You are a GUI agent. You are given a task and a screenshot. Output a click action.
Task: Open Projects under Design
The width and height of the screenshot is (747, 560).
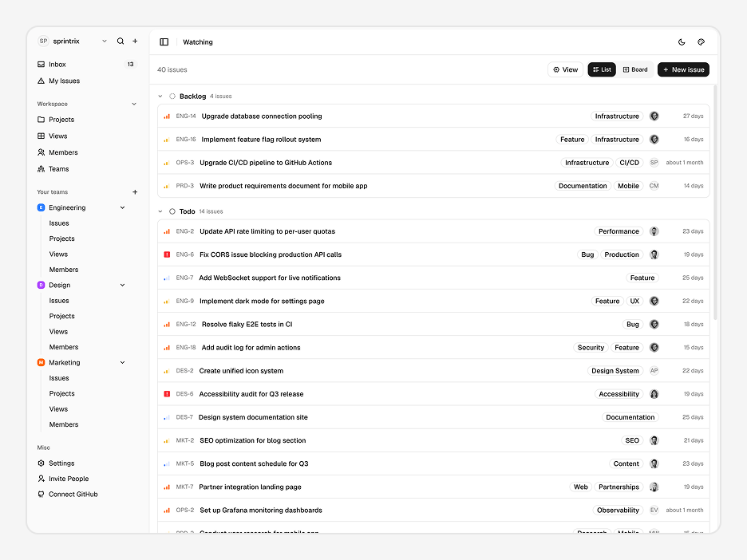(x=62, y=316)
